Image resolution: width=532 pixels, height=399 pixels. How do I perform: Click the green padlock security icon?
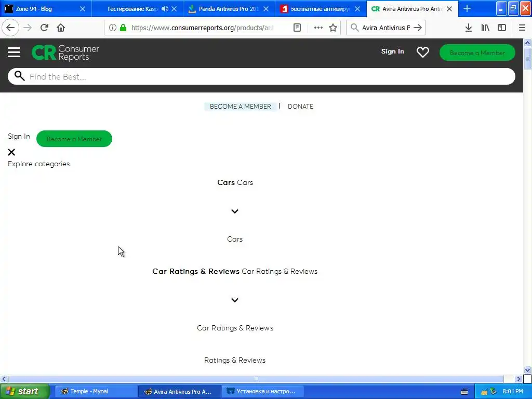pos(123,28)
